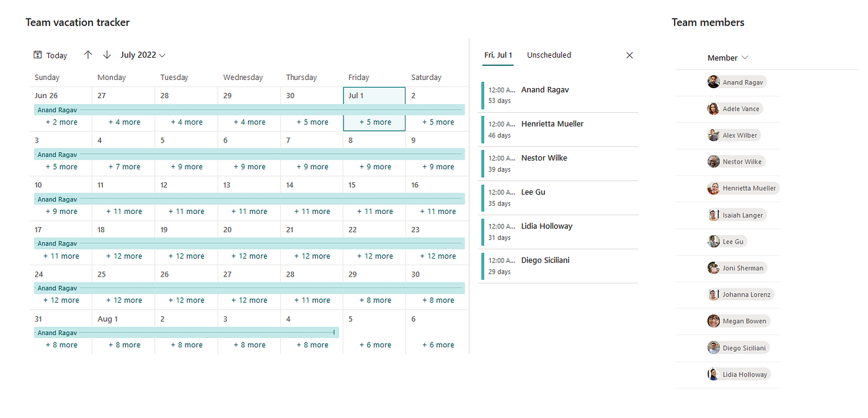The width and height of the screenshot is (868, 418).
Task: Select the Joni Sherman member name
Action: 743,268
